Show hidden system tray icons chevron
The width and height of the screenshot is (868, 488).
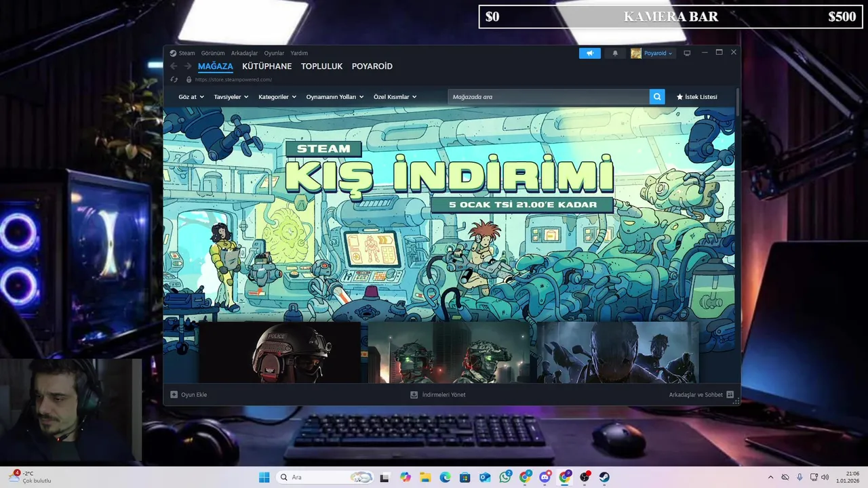(x=770, y=477)
